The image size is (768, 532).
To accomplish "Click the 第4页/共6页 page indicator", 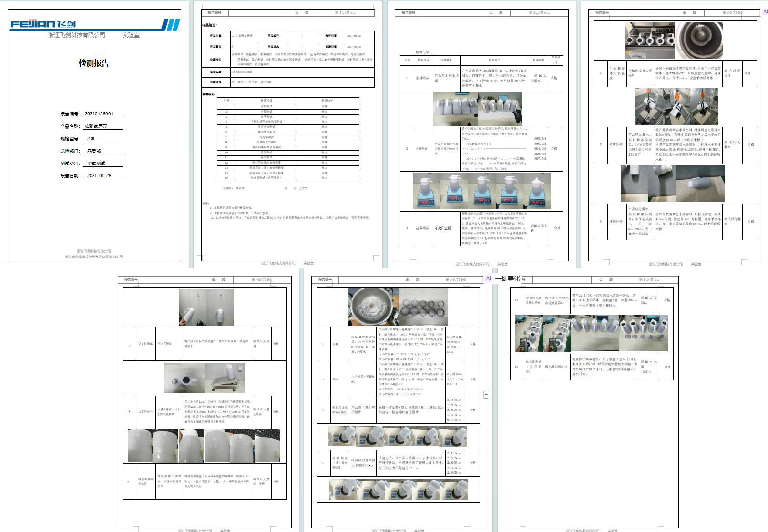I will tap(262, 280).
